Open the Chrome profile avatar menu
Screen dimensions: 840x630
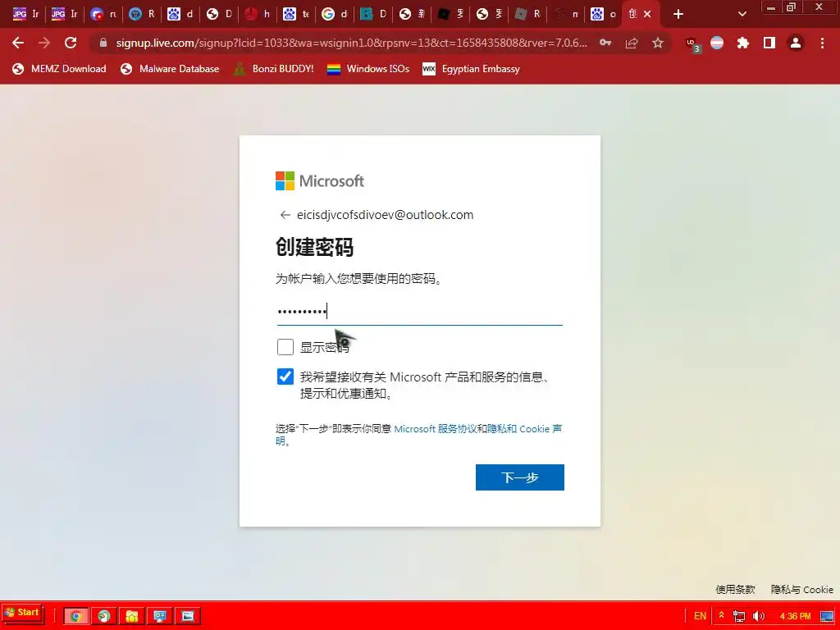pyautogui.click(x=796, y=43)
